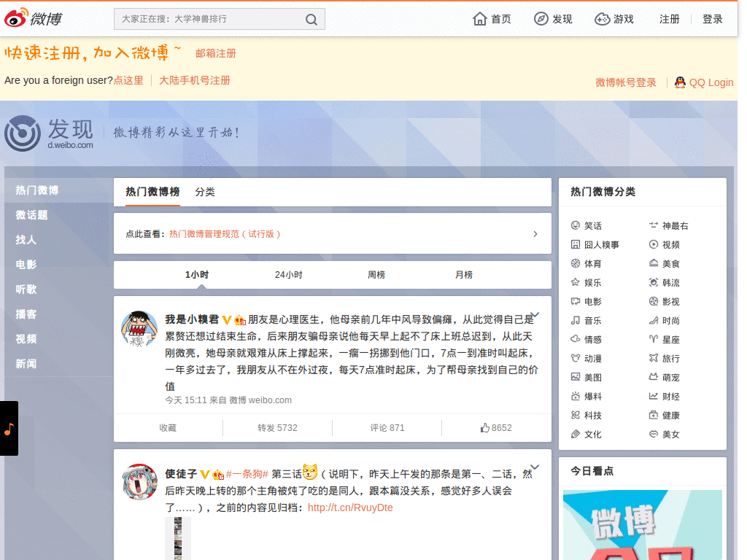Click the 发现 d.weibo.com logo
The width and height of the screenshot is (747, 560).
pyautogui.click(x=49, y=133)
